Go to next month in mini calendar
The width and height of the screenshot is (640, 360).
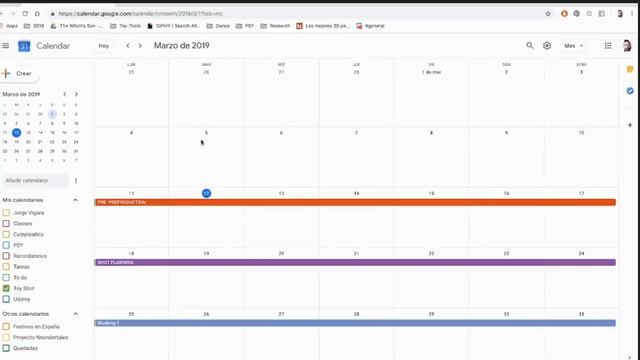pyautogui.click(x=76, y=94)
